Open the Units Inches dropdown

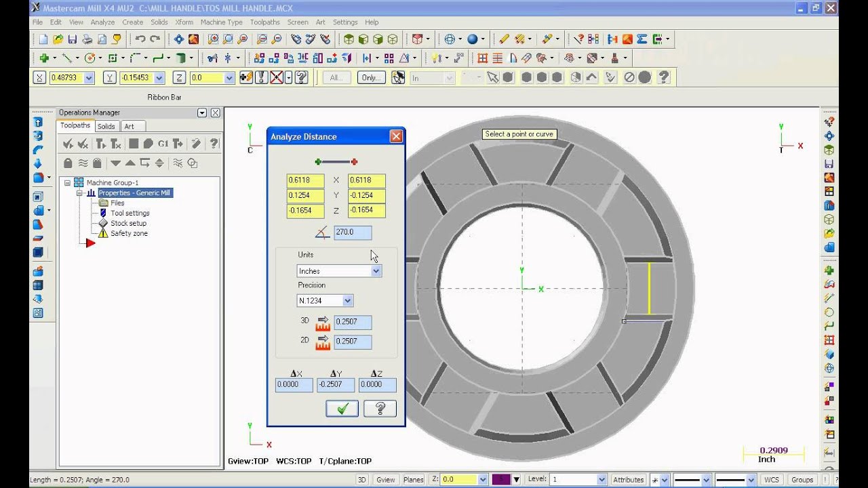(376, 271)
